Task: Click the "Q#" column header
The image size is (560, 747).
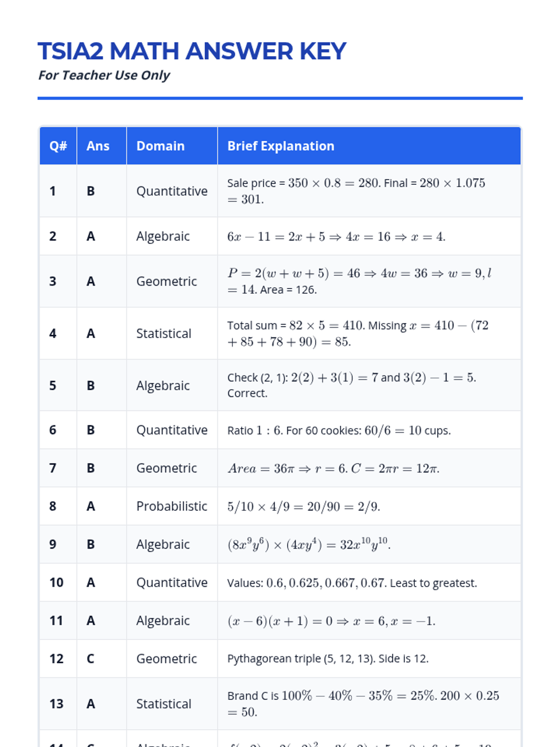Action: point(58,146)
